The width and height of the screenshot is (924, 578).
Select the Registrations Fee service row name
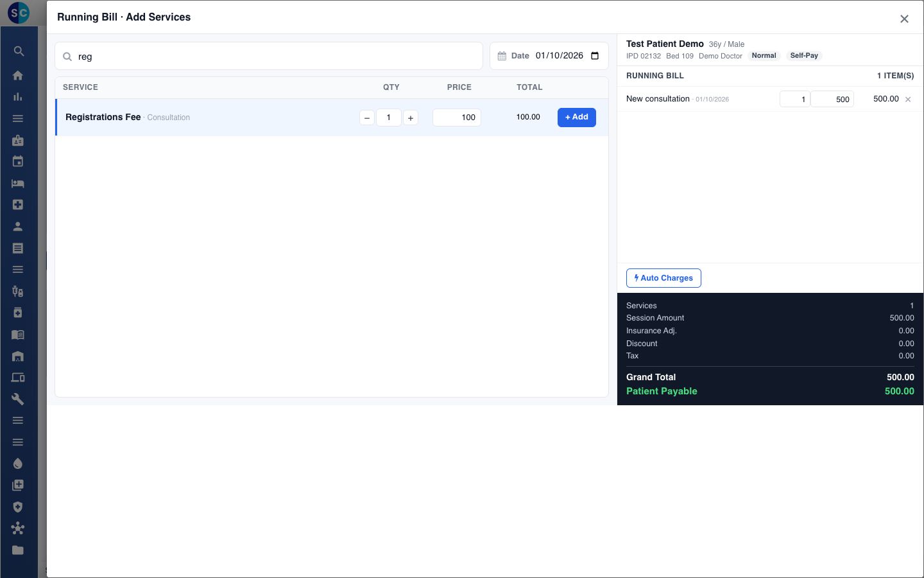pyautogui.click(x=103, y=117)
